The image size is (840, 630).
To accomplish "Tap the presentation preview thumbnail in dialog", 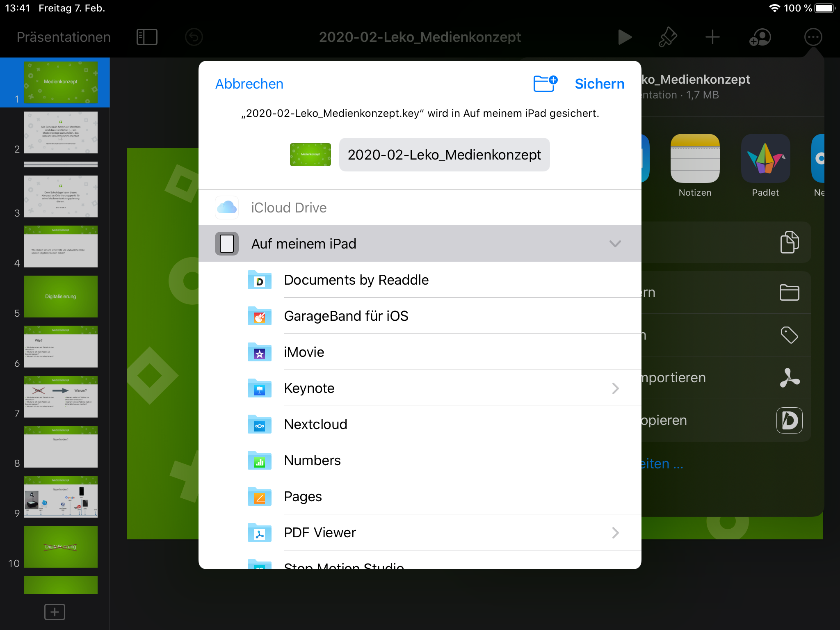I will coord(310,155).
